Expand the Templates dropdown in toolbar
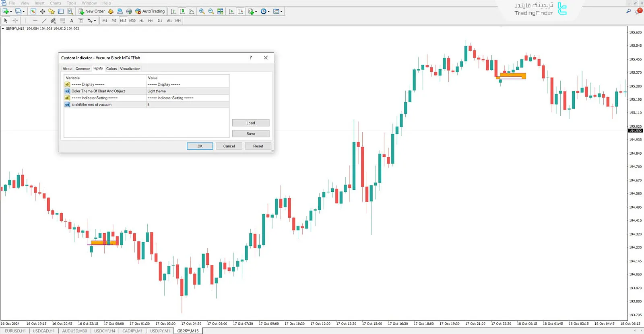Viewport: 644px width, 334px height. 281,11
